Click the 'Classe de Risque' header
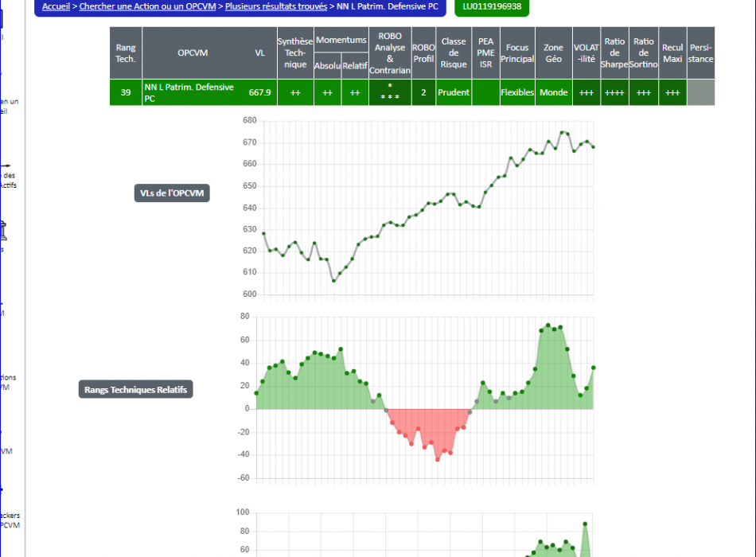The height and width of the screenshot is (557, 756). pyautogui.click(x=454, y=53)
